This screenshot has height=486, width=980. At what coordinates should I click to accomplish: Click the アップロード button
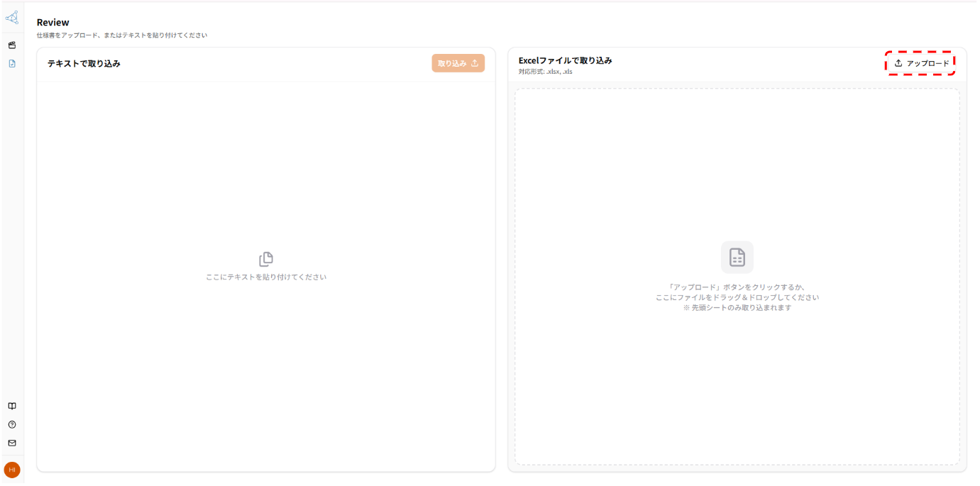click(920, 63)
